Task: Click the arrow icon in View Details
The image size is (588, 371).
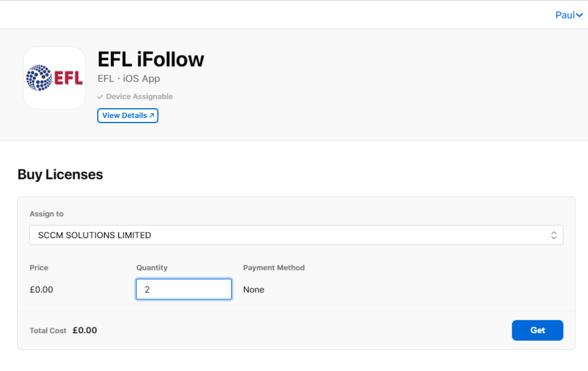Action: click(152, 116)
